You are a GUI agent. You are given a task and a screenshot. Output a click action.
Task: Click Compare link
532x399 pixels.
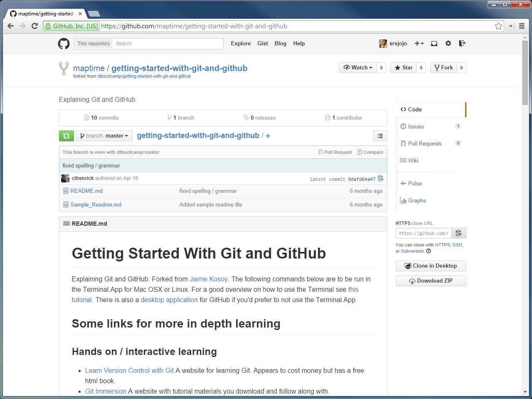tap(370, 152)
